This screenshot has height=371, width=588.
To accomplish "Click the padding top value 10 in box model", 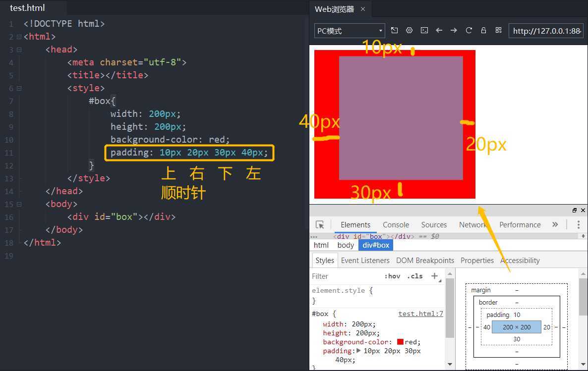I will [x=517, y=315].
